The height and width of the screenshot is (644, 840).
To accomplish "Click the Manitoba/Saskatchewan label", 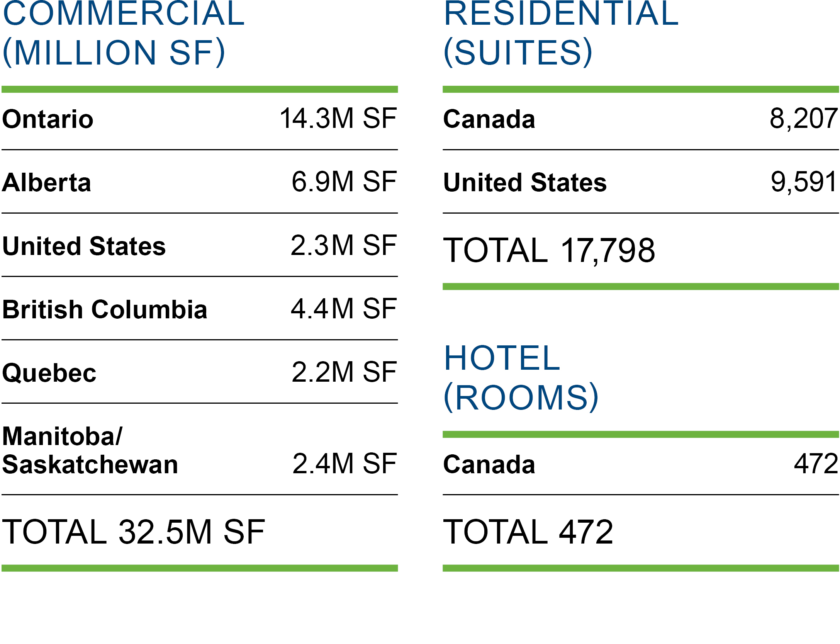I will tap(90, 450).
